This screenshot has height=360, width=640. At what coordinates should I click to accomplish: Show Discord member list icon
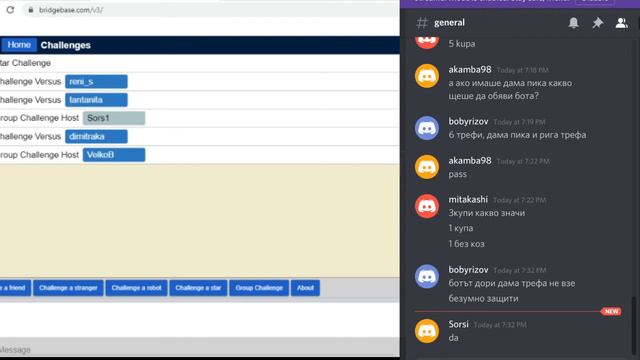[621, 22]
